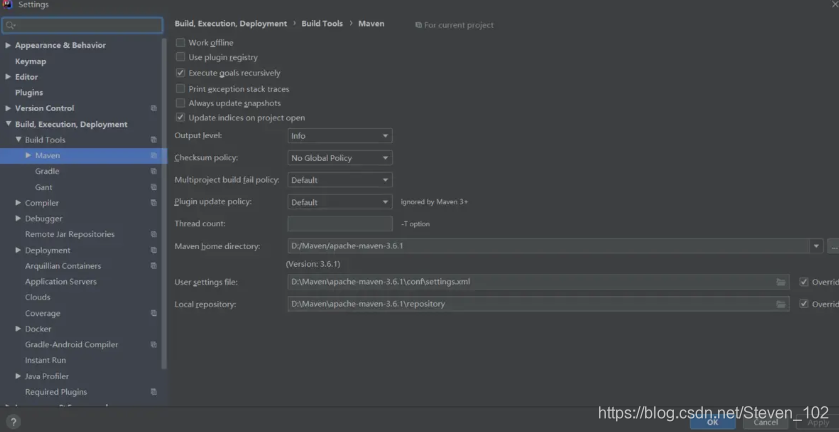
Task: Enable Always update snapshots checkbox
Action: (180, 103)
